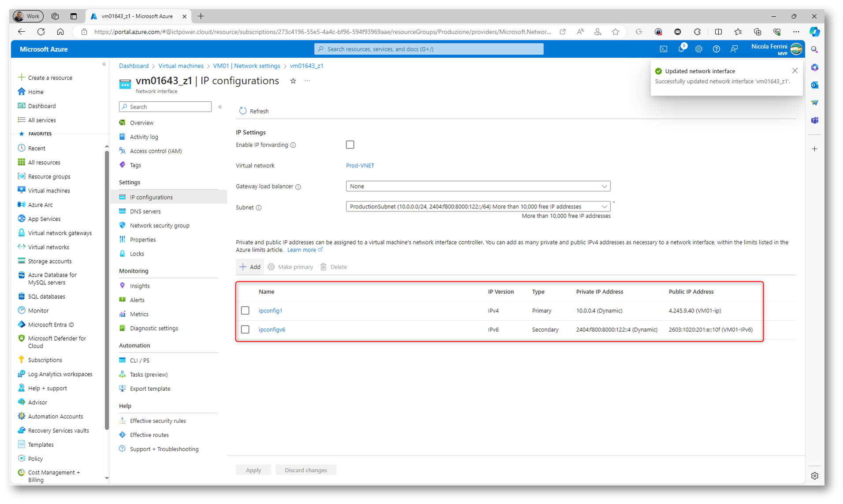Collapse the resource menu with chevron
843x504 pixels.
click(220, 107)
